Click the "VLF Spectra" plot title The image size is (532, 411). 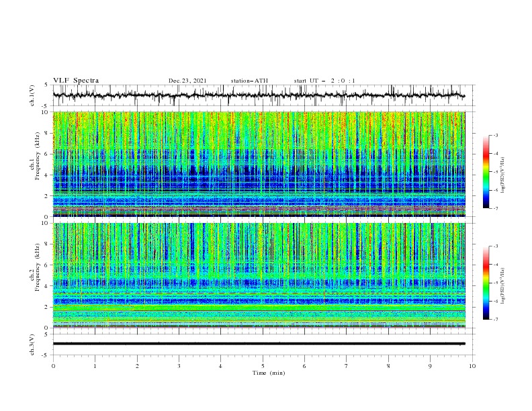click(76, 81)
